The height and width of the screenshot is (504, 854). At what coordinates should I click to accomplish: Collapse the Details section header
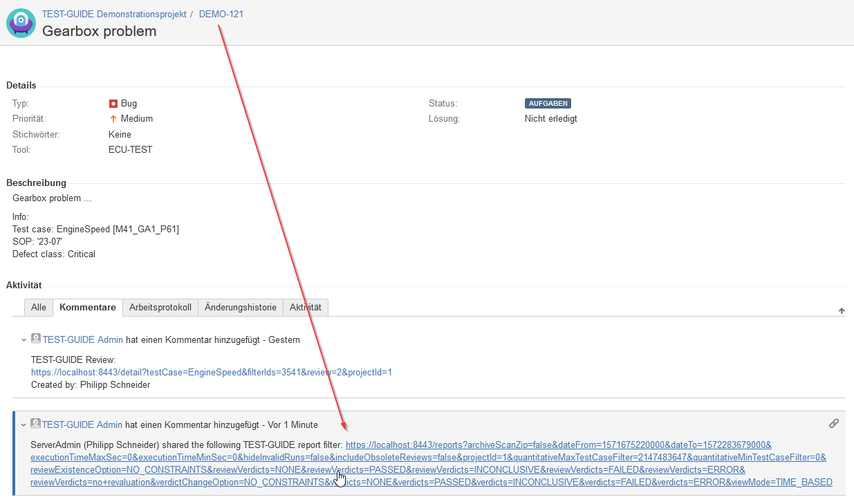(x=21, y=85)
